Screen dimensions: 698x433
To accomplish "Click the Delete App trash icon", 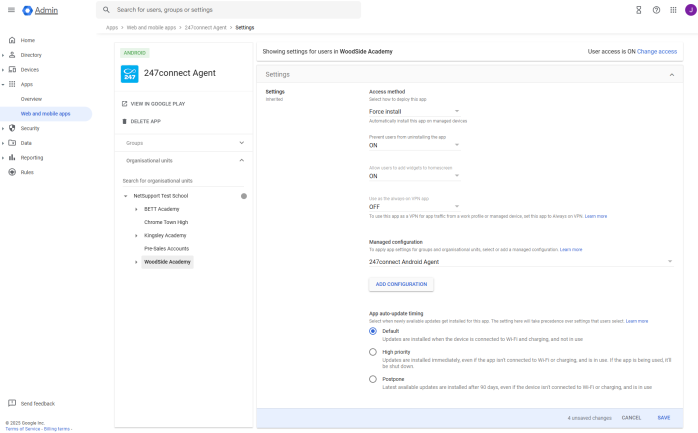I will pyautogui.click(x=124, y=121).
